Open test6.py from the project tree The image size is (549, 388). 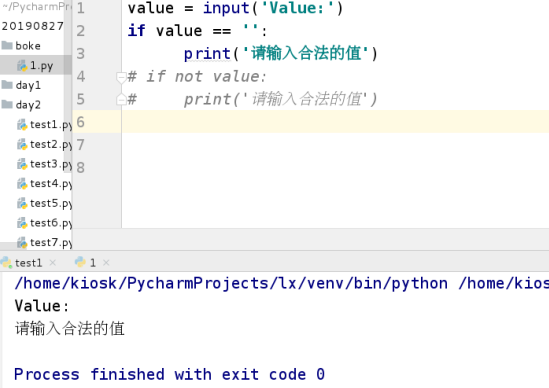51,223
